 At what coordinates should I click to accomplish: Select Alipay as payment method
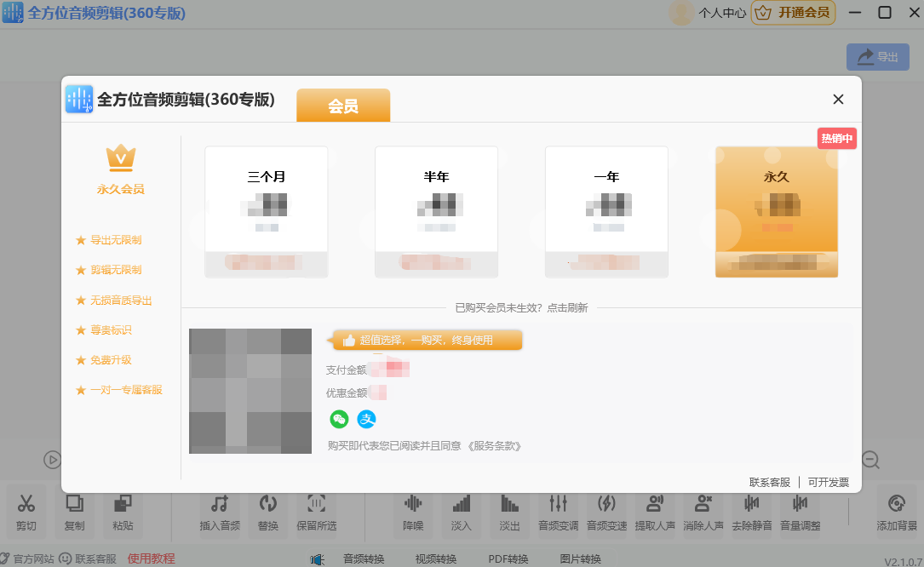366,419
